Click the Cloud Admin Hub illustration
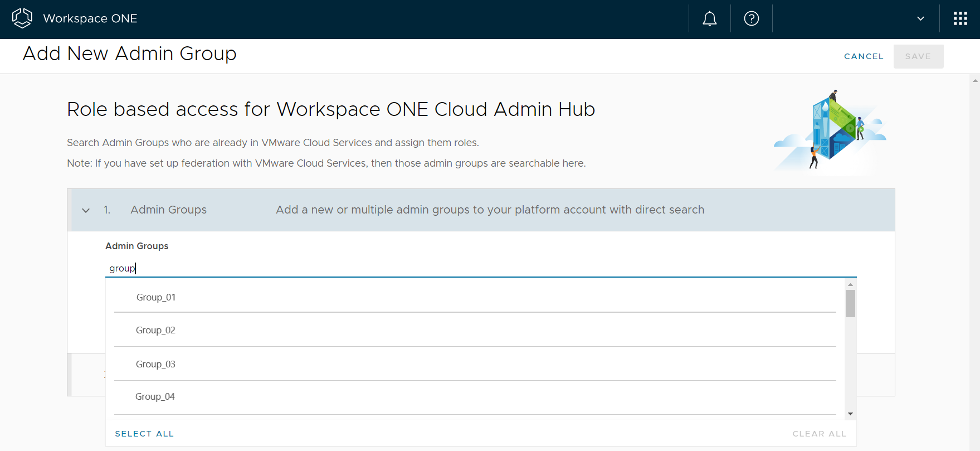The height and width of the screenshot is (451, 980). click(x=830, y=132)
